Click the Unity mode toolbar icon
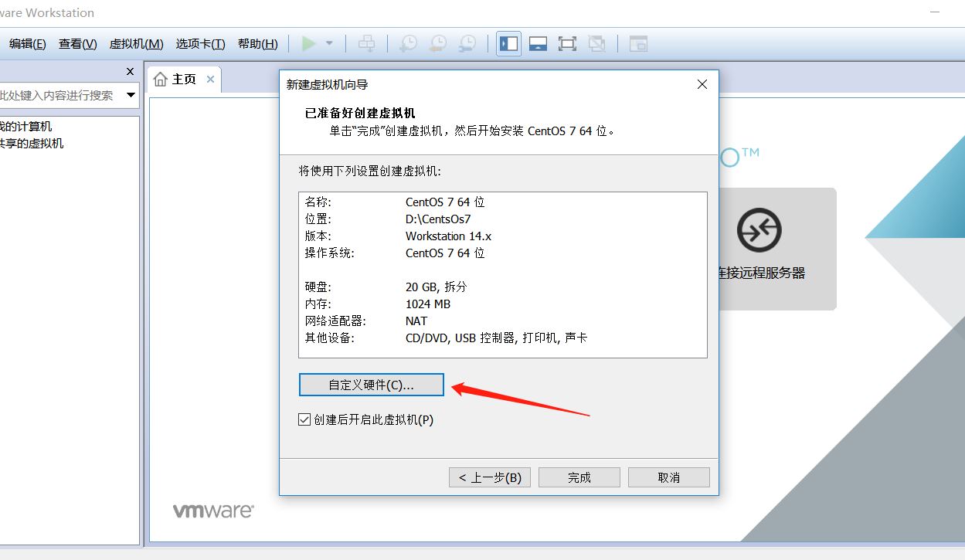965x560 pixels. pyautogui.click(x=596, y=44)
